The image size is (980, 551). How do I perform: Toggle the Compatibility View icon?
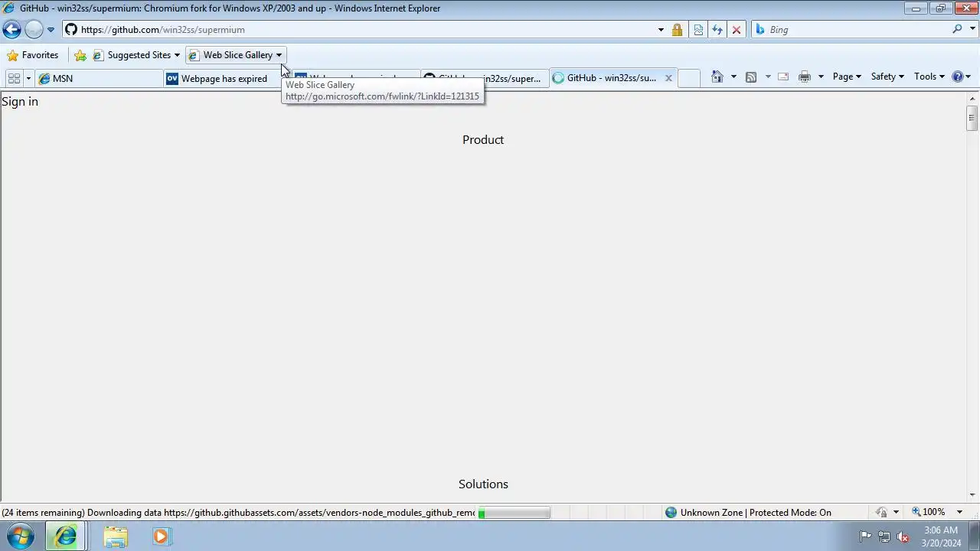pos(698,30)
